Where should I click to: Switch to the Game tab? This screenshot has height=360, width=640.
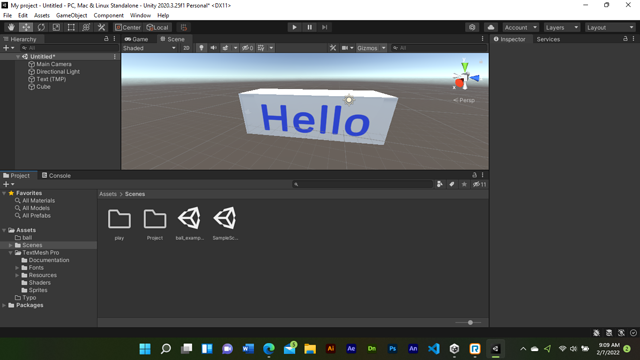[x=136, y=39]
